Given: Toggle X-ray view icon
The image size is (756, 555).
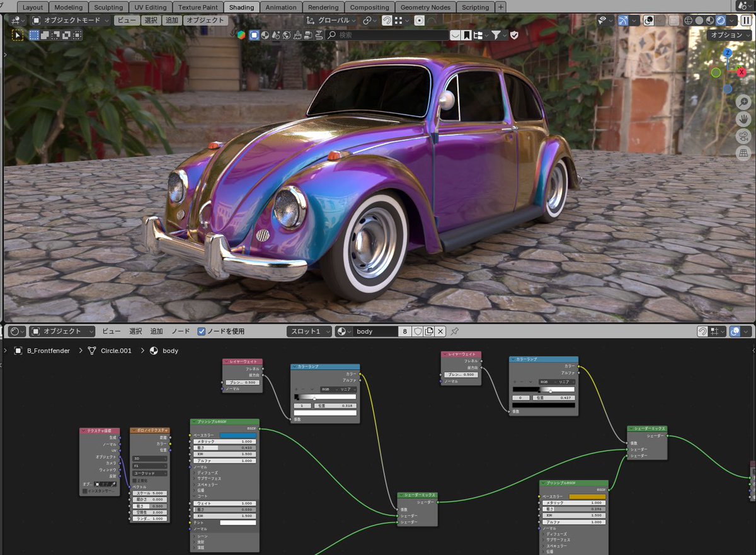Looking at the screenshot, I should pyautogui.click(x=673, y=20).
